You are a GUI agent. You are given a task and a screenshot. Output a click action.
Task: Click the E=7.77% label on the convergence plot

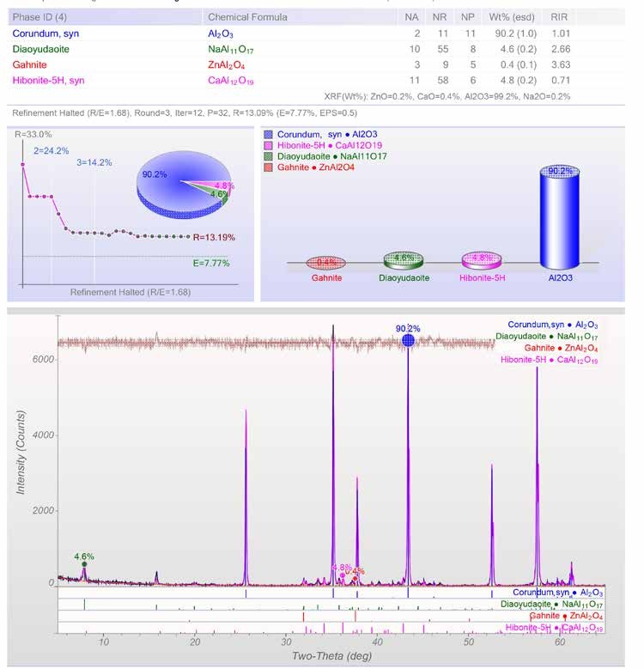click(211, 264)
